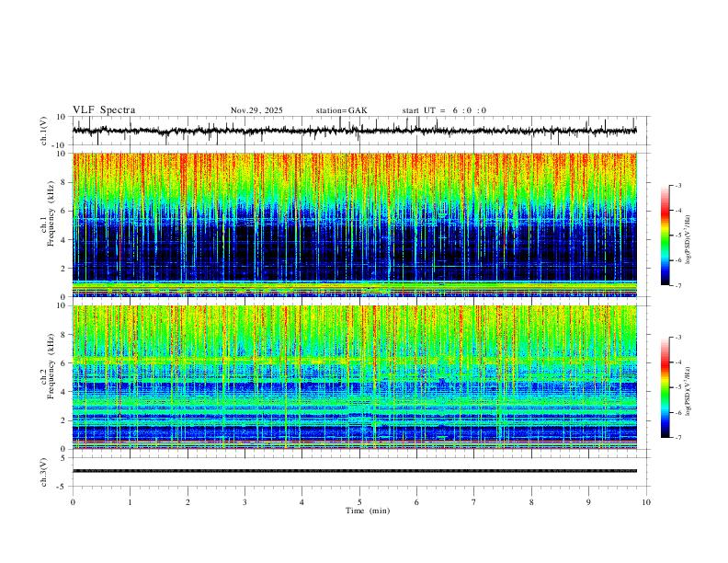Click the "-5" tick on ch.3(V) axis
Screen dimensions: 728x563
pos(62,487)
